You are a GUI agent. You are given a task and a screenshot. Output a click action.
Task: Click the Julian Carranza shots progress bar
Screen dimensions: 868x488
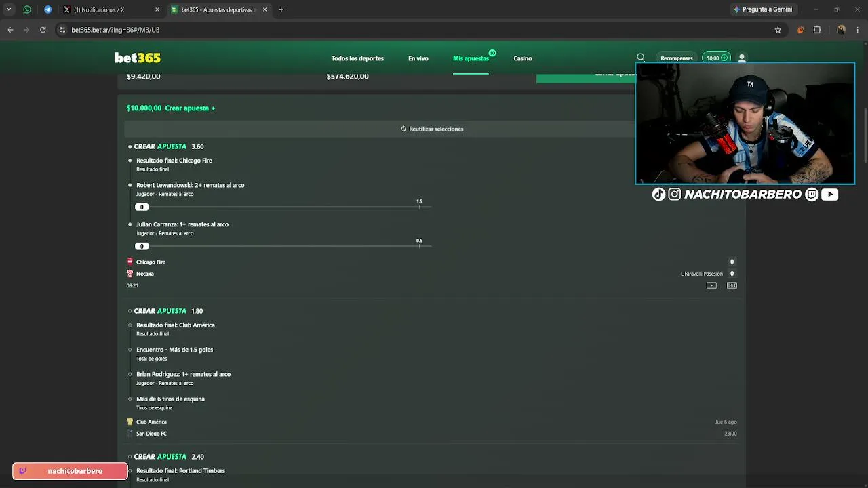283,246
